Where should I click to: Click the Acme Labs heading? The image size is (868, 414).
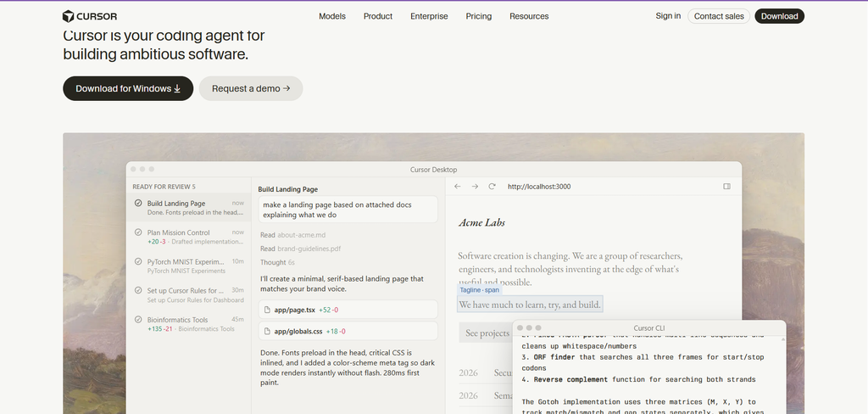tap(481, 223)
